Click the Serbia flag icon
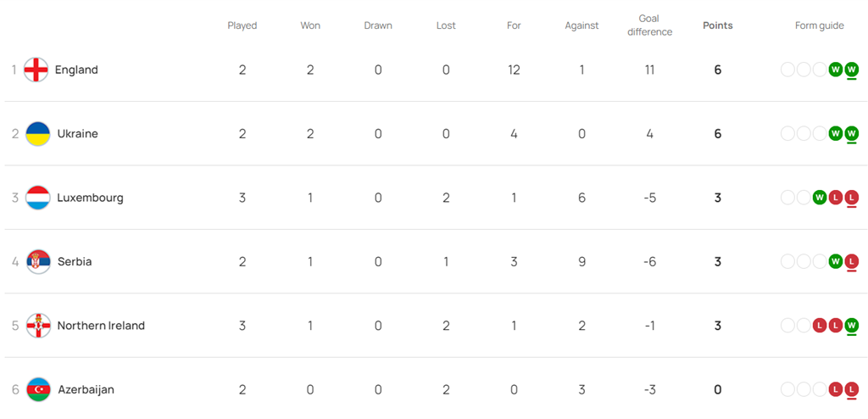The height and width of the screenshot is (419, 868). click(38, 261)
